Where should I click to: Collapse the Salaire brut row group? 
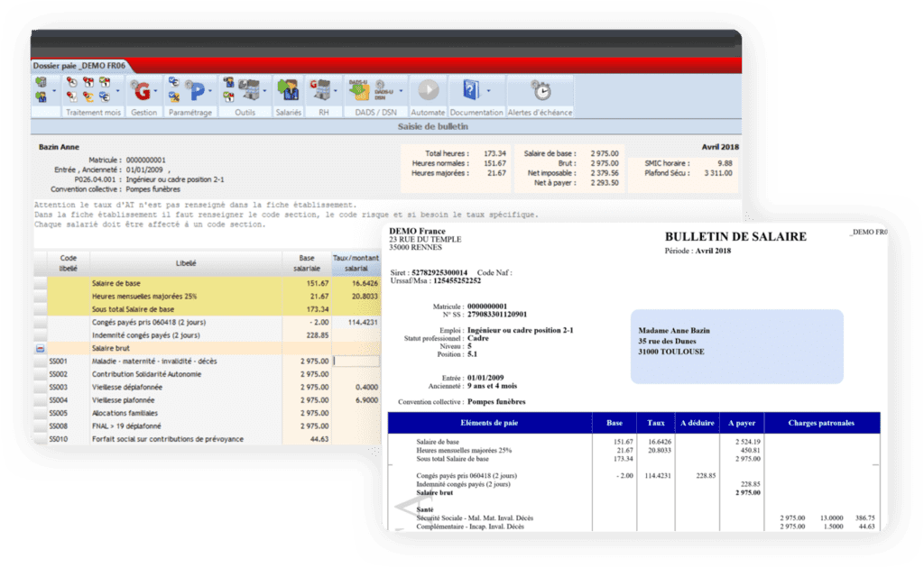coord(40,348)
